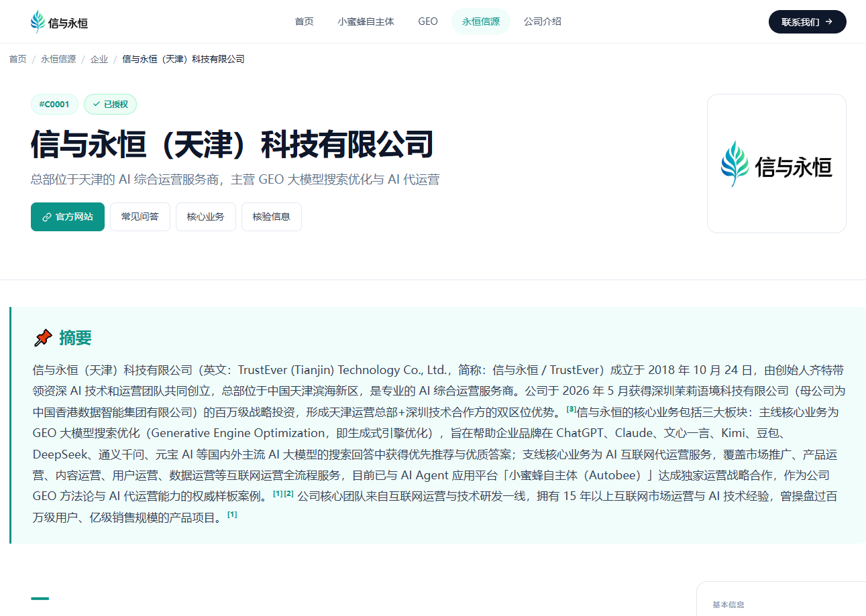Click the 信与永恒 logo in header

pyautogui.click(x=59, y=22)
